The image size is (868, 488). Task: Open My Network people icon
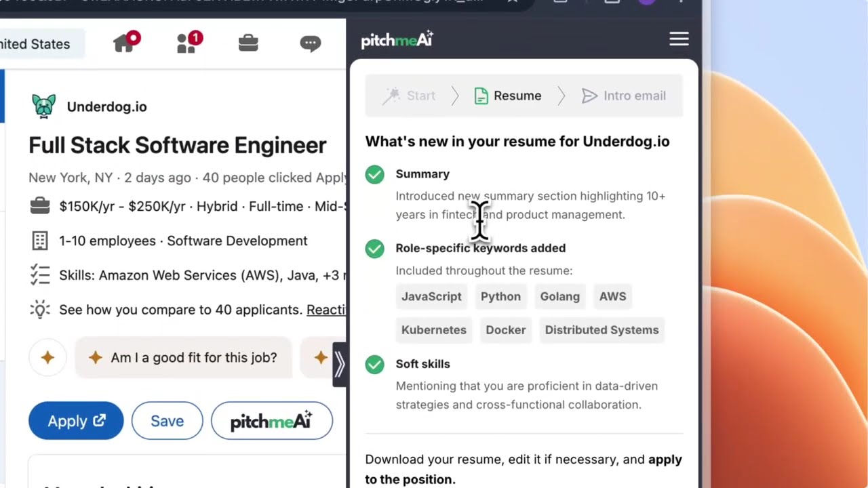tap(189, 43)
